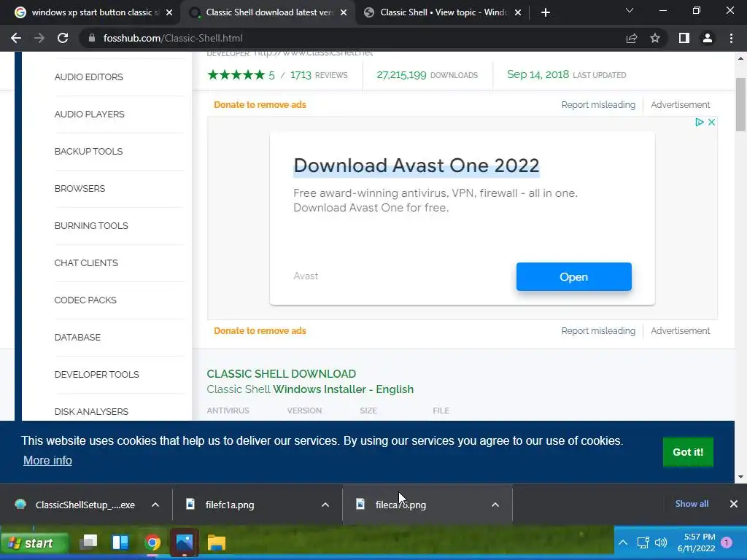Open the DISK ANALYSERS category
Viewport: 747px width, 560px height.
(91, 411)
